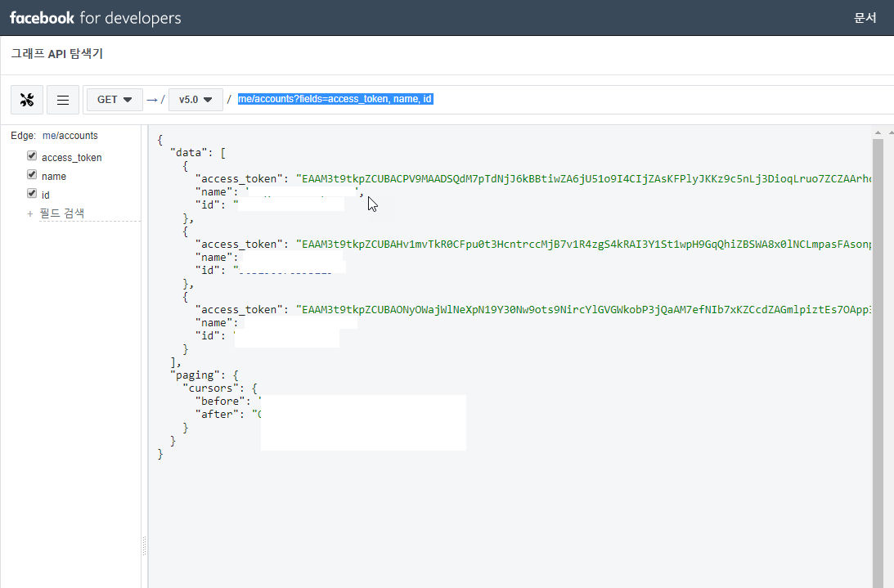Open the 문서 docs menu item
The height and width of the screenshot is (588, 894).
coord(865,18)
